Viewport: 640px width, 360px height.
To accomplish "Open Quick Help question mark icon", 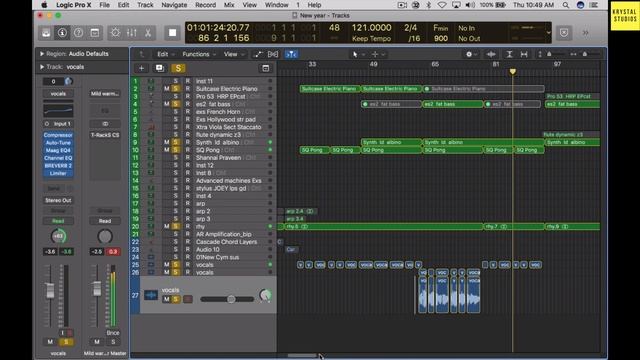I will point(78,33).
